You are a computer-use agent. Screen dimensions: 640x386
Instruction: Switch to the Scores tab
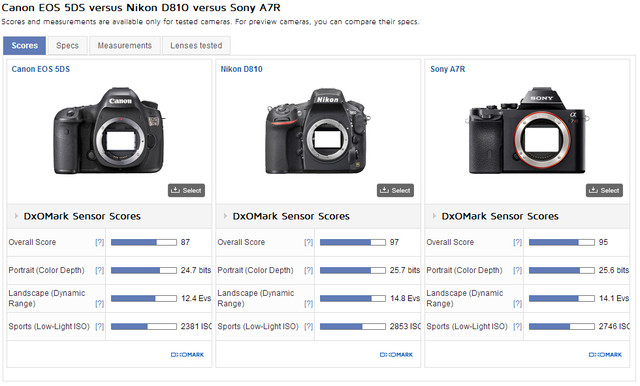[24, 45]
